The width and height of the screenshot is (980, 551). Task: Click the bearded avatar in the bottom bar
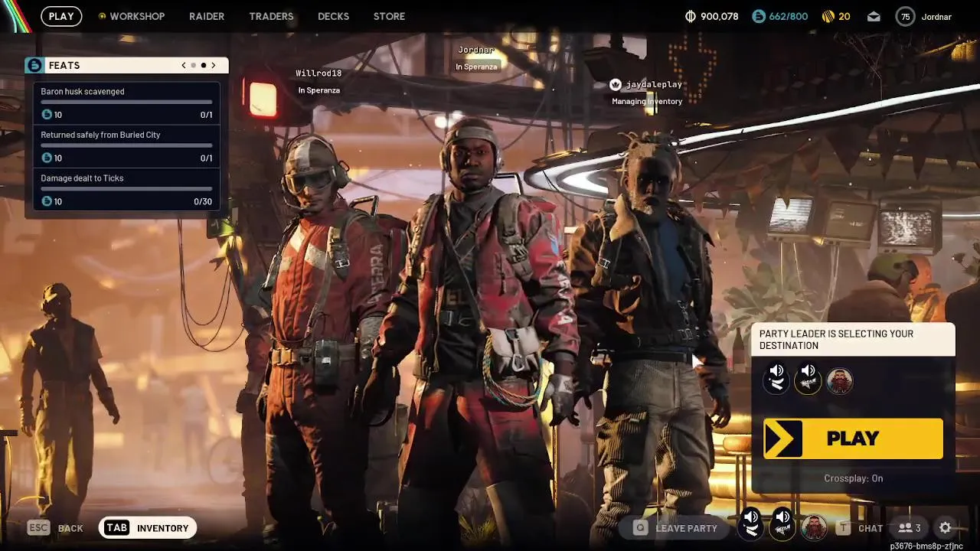[814, 528]
